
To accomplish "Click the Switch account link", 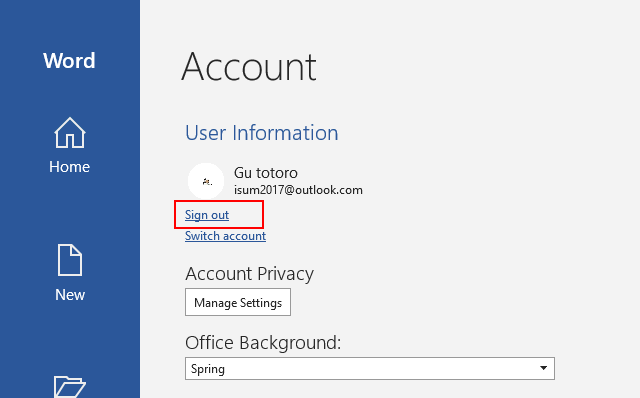I will point(225,236).
